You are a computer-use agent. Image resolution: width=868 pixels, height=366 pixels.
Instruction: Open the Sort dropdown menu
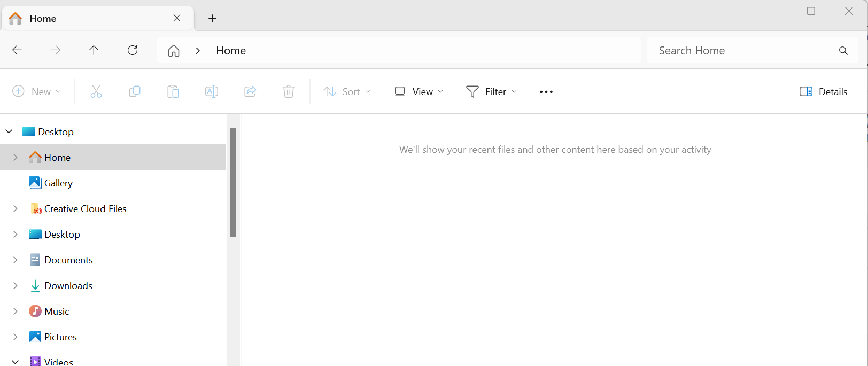[x=347, y=92]
